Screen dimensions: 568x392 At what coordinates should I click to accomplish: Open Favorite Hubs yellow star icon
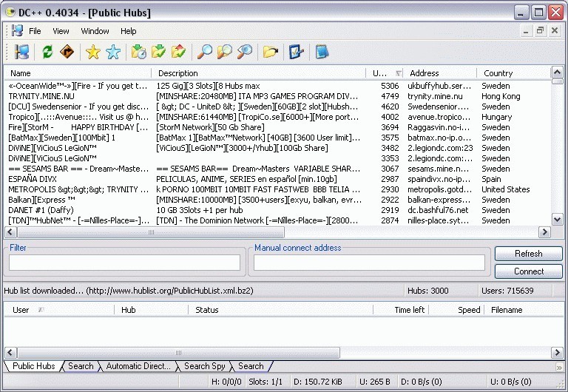pos(92,52)
